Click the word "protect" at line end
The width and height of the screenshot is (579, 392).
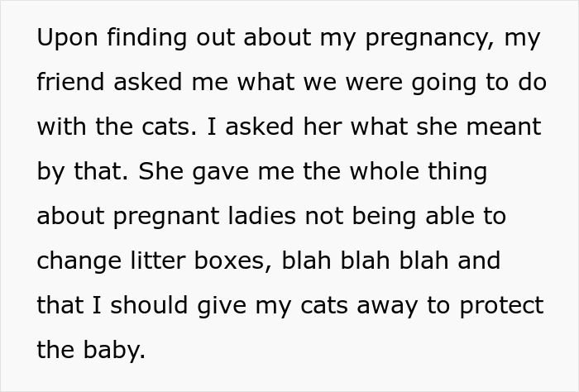click(500, 306)
